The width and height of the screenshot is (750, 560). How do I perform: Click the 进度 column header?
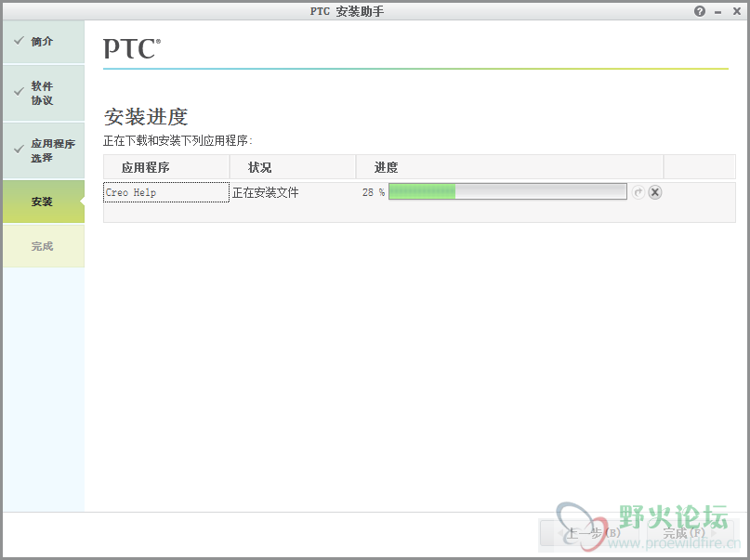509,167
